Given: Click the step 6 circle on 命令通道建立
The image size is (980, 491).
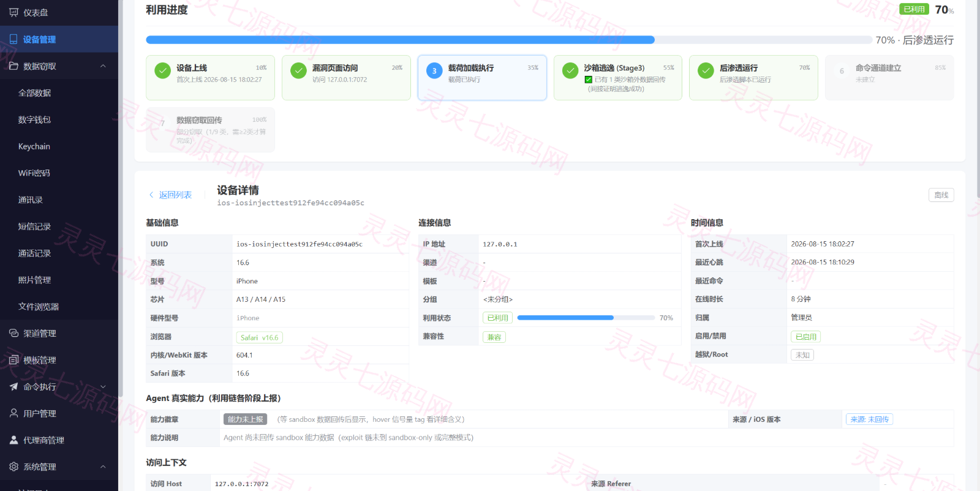Looking at the screenshot, I should click(x=842, y=70).
